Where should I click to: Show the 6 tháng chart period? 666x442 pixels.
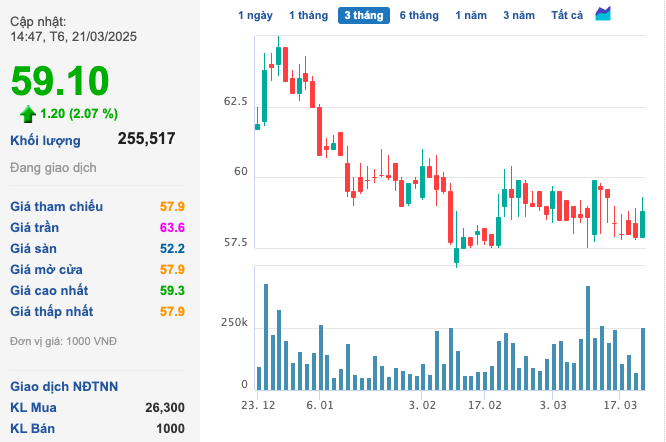click(x=418, y=15)
